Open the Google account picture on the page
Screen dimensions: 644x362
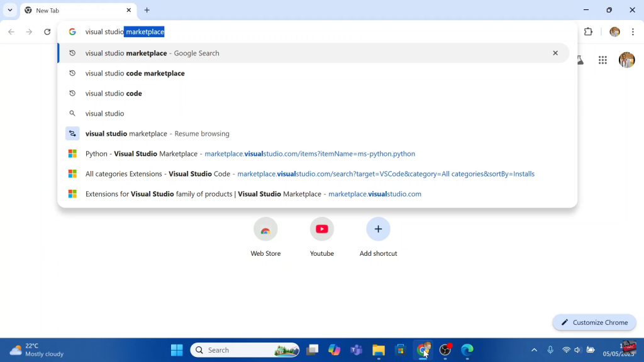pos(626,60)
